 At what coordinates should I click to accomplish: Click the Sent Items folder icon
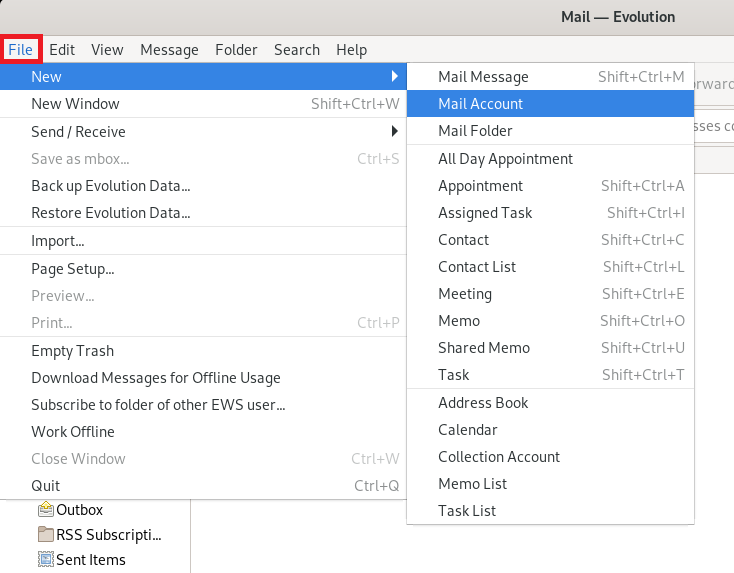(46, 560)
